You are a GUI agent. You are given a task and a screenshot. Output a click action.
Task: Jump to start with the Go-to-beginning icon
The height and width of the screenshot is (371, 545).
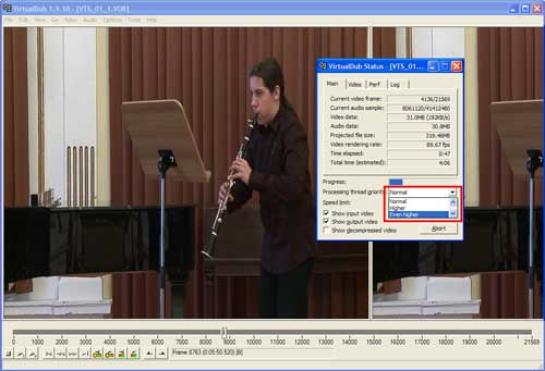(49, 354)
